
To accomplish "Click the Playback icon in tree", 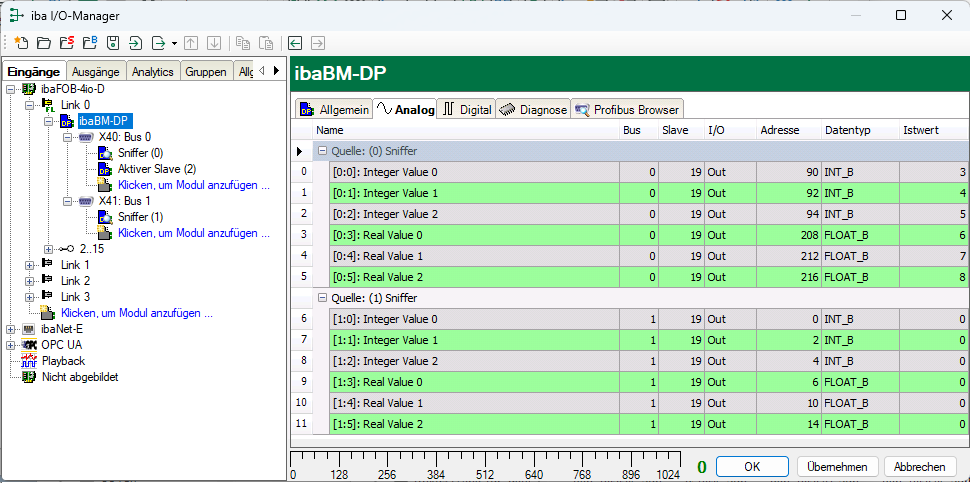I will [x=29, y=361].
